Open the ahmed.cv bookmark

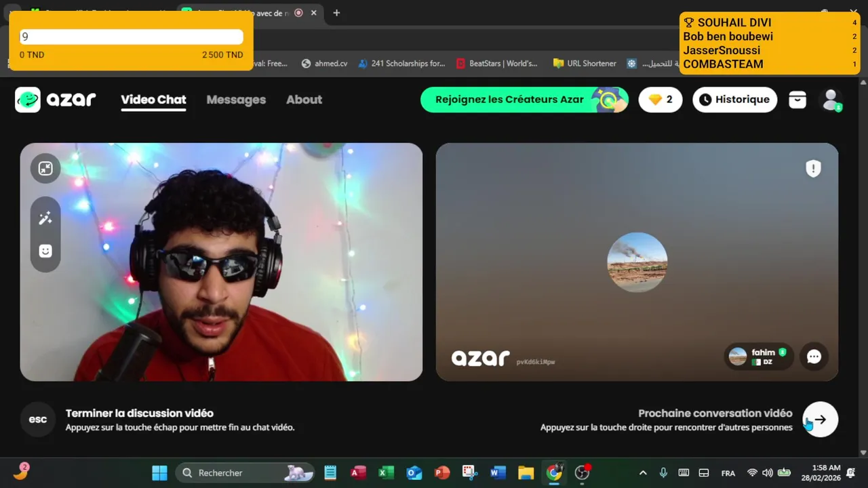pyautogui.click(x=324, y=63)
